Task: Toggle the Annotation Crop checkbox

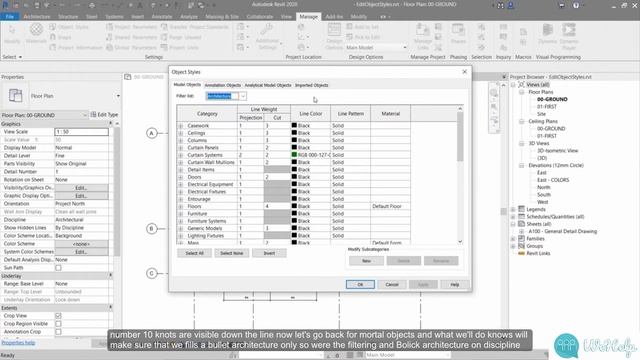Action: (58, 332)
